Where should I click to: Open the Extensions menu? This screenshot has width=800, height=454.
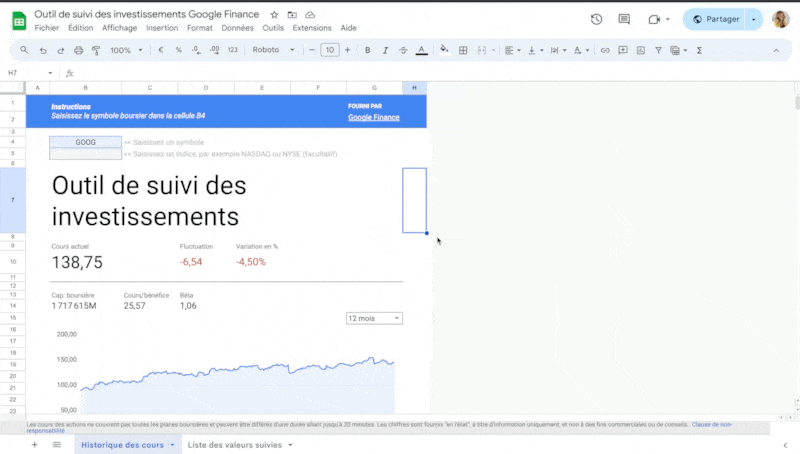[312, 28]
